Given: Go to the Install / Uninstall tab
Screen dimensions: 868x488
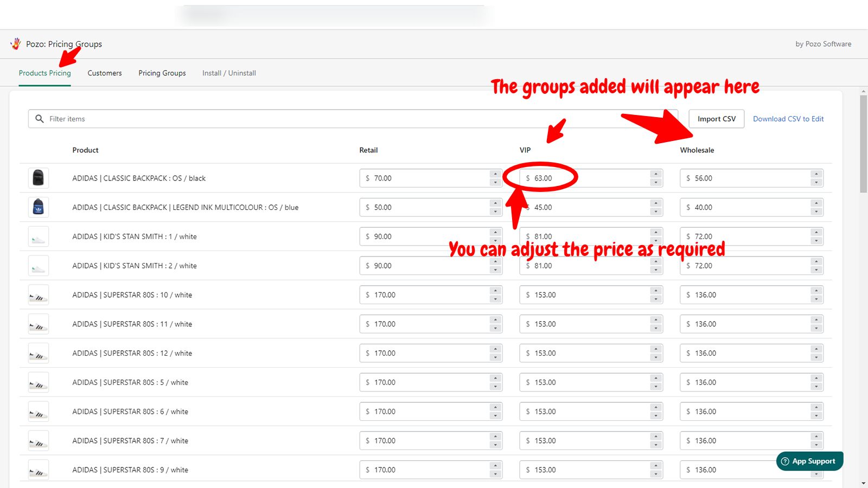Looking at the screenshot, I should 229,73.
